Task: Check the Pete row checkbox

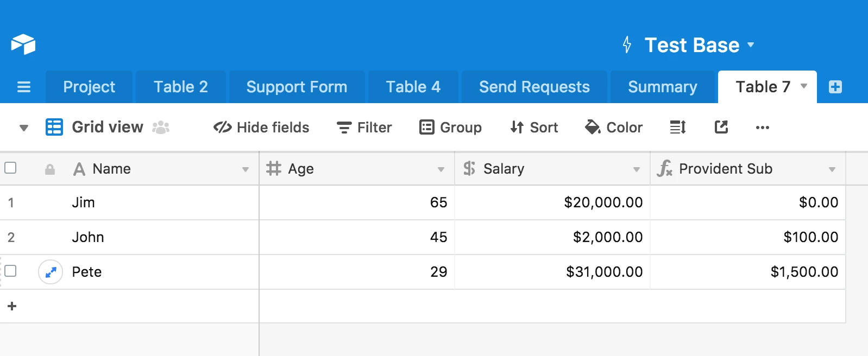Action: click(10, 271)
